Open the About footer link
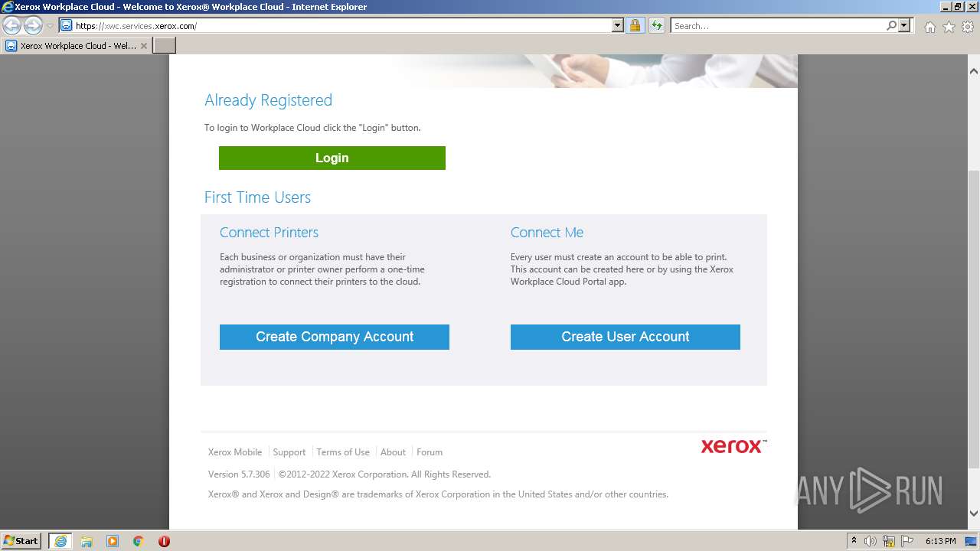Viewport: 980px width, 551px height. tap(394, 452)
